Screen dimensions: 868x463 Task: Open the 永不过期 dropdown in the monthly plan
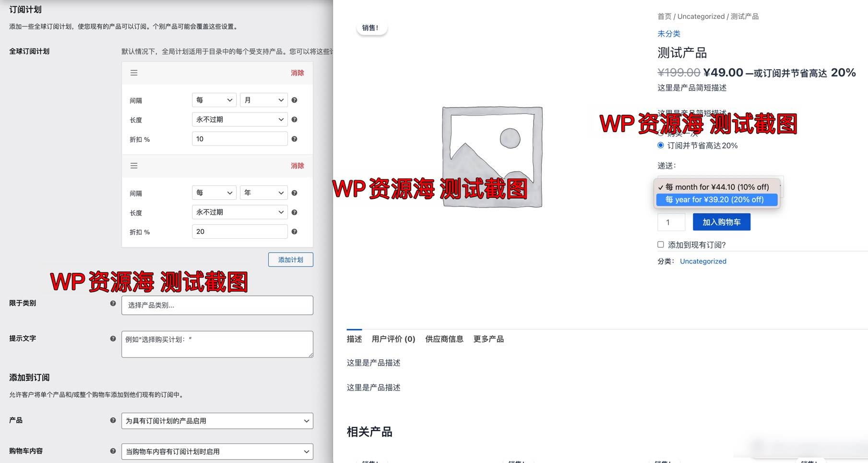tap(240, 120)
